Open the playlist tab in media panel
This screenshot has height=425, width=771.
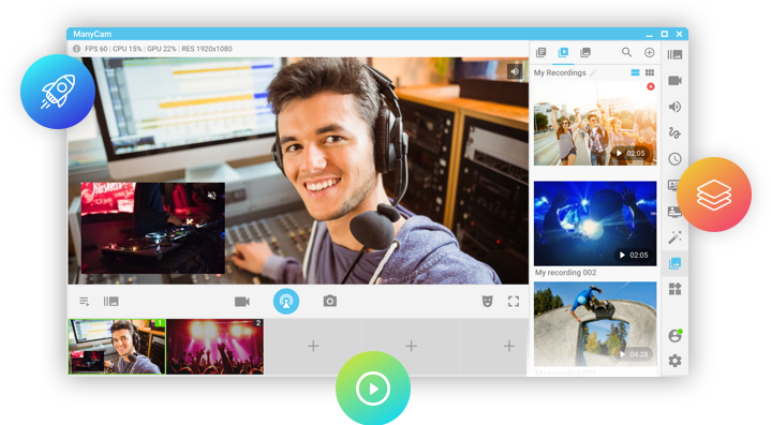tap(541, 52)
